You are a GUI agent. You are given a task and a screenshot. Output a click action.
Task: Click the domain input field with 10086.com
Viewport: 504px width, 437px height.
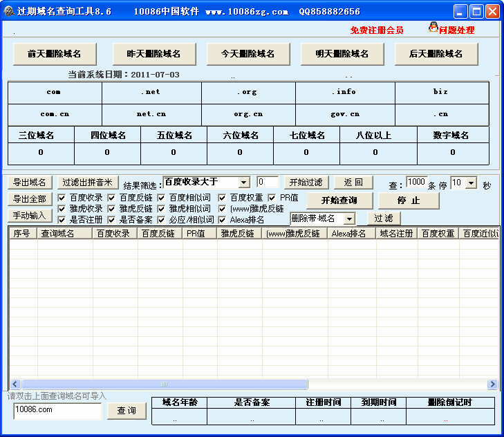click(x=57, y=411)
